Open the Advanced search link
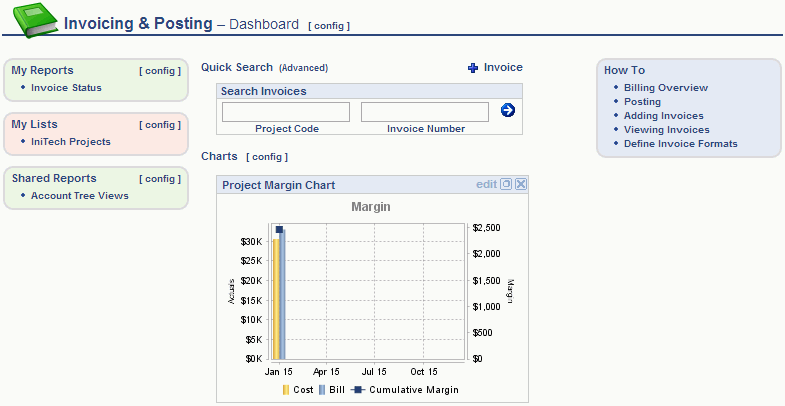The width and height of the screenshot is (785, 406). tap(303, 68)
